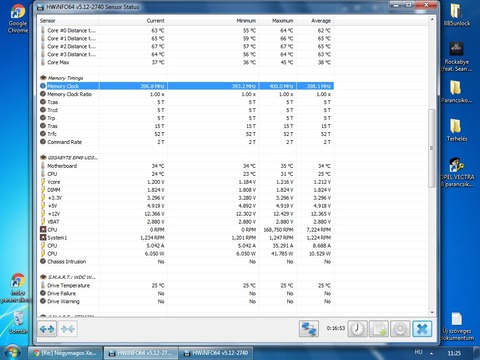Click the Memory Timings group header
Screen dimensions: 480x360
(186, 78)
